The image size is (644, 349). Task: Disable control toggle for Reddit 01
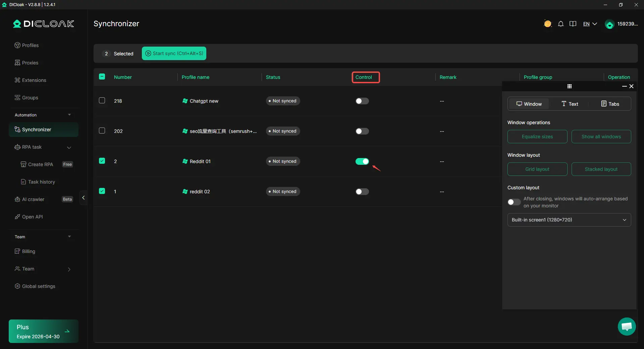[362, 161]
